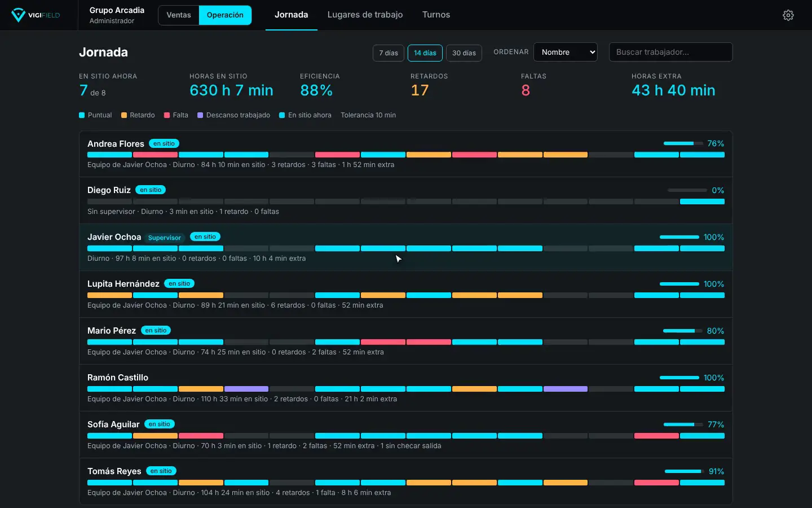Select the 30 días range
812x508 pixels.
click(464, 53)
